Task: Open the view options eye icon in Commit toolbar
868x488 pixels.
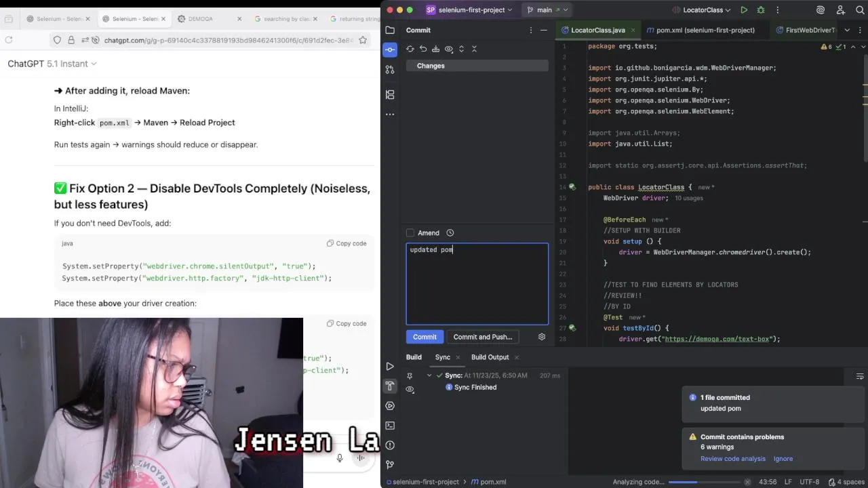Action: click(449, 49)
